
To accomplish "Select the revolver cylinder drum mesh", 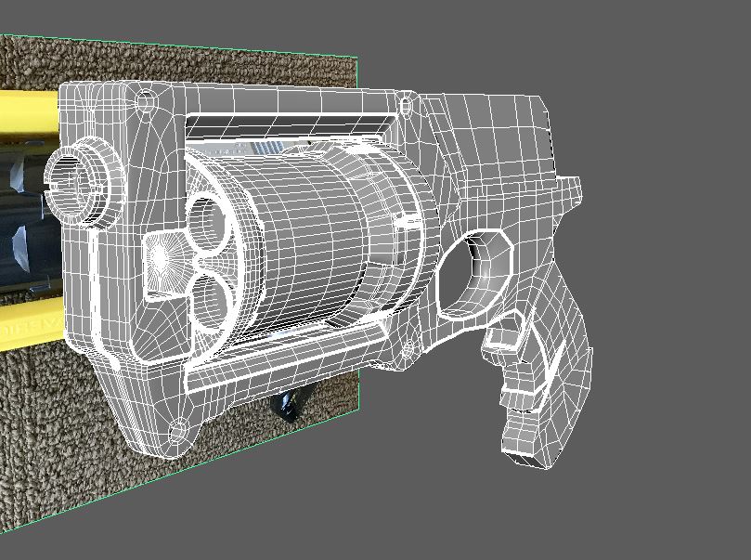I will [x=306, y=240].
